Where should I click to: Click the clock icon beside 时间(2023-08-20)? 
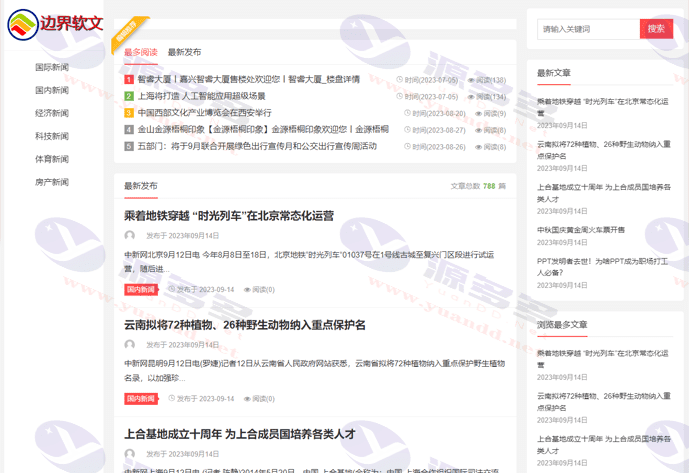tap(407, 113)
